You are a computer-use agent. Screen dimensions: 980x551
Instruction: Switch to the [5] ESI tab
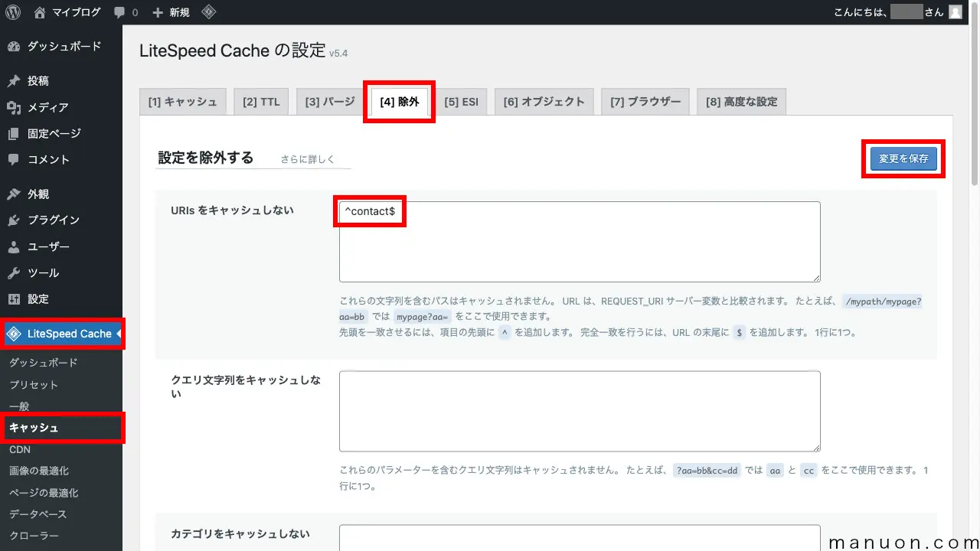coord(462,101)
